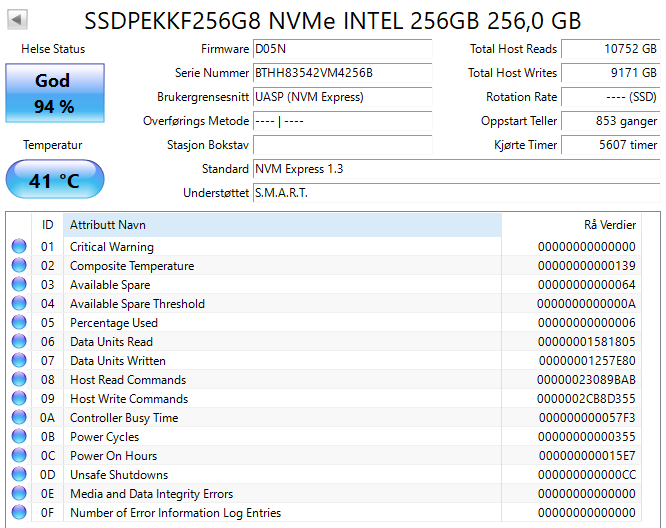Click the status orb beside Data Units Written
The width and height of the screenshot is (666, 528).
coord(19,361)
